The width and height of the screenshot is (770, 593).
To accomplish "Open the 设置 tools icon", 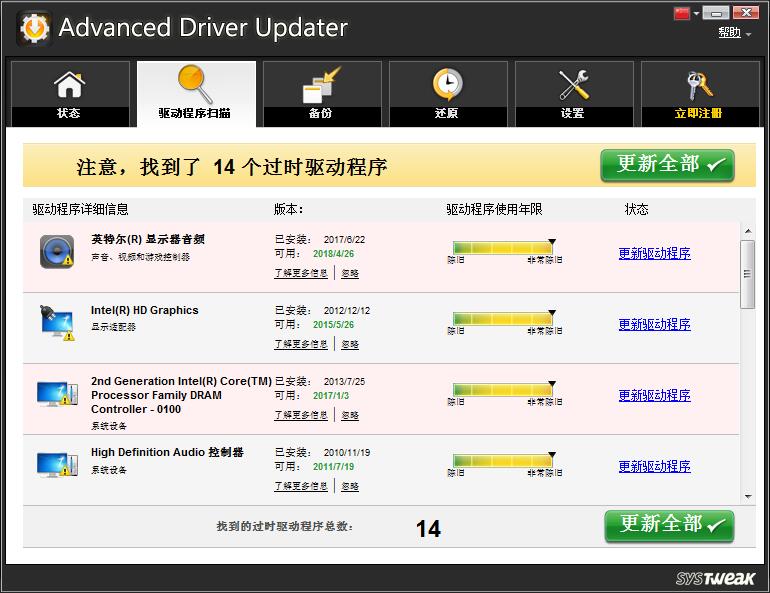I will pyautogui.click(x=574, y=85).
